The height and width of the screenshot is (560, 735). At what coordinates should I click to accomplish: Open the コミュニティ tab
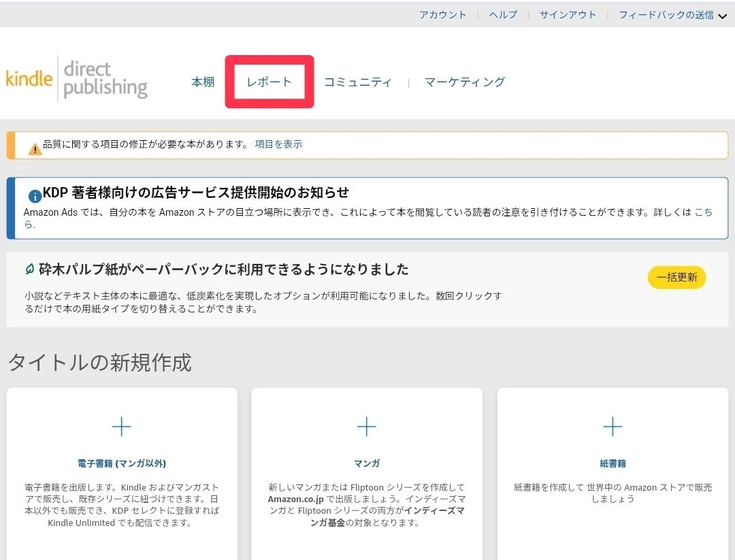(358, 82)
